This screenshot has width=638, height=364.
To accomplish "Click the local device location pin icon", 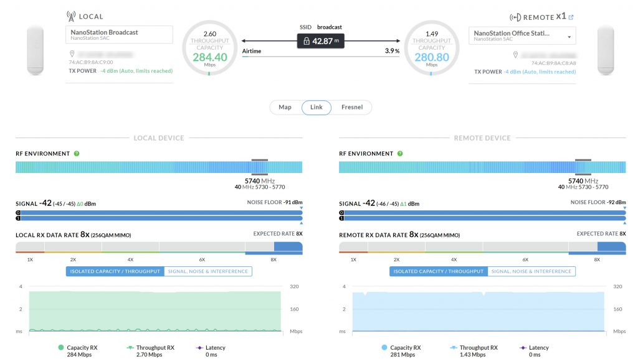I will [x=72, y=54].
